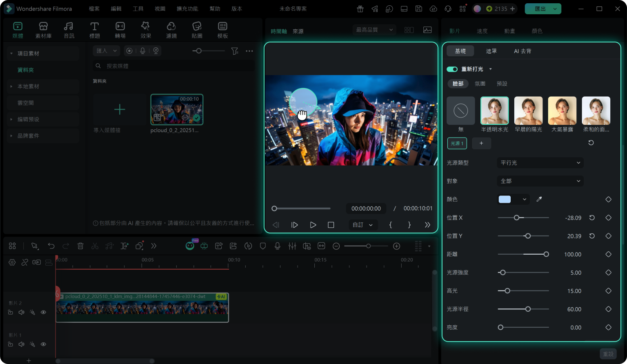Click the filter icon in media panel

(235, 51)
